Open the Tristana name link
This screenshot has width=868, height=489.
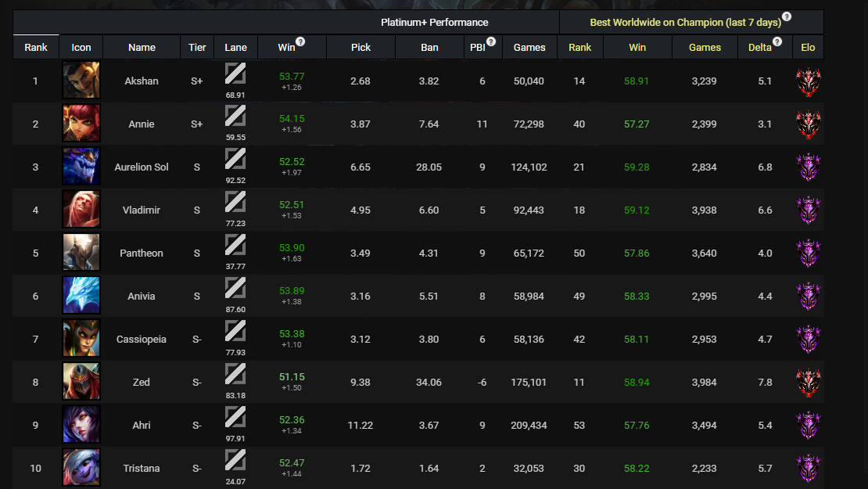pos(142,469)
